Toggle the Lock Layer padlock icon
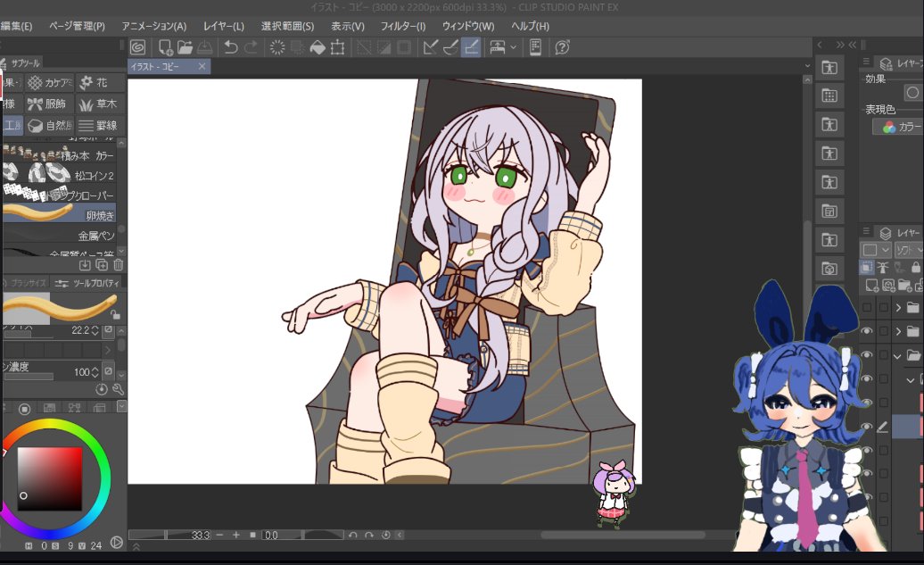The image size is (924, 565). click(916, 268)
